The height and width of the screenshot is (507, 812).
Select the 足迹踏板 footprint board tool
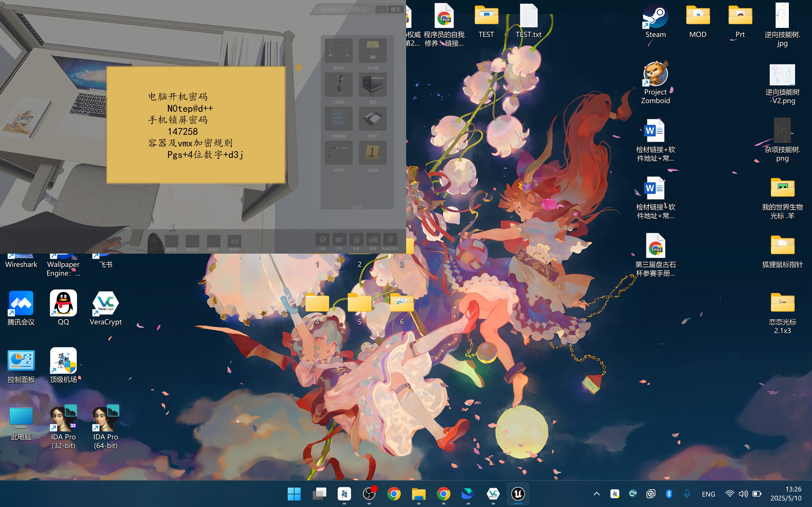tap(338, 119)
